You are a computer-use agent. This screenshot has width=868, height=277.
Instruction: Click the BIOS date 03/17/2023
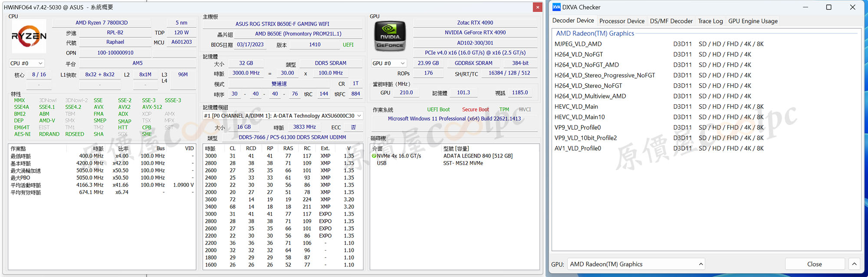[x=250, y=45]
